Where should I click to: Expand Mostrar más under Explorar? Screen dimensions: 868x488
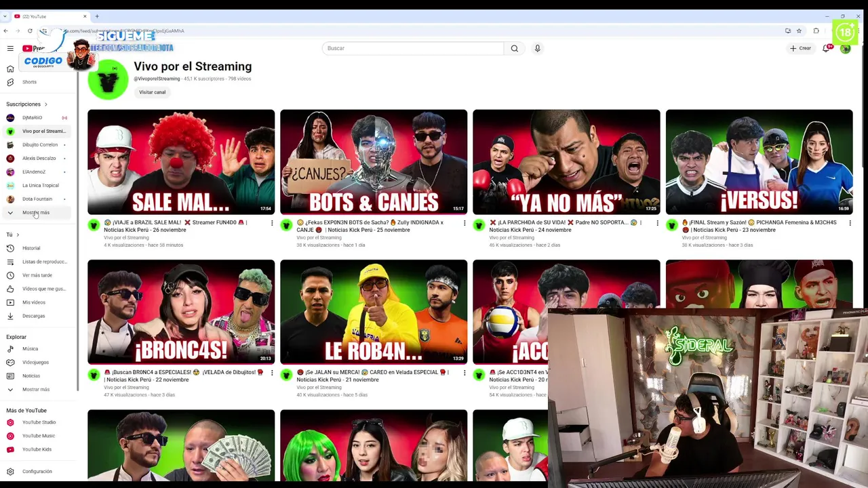[x=36, y=389]
